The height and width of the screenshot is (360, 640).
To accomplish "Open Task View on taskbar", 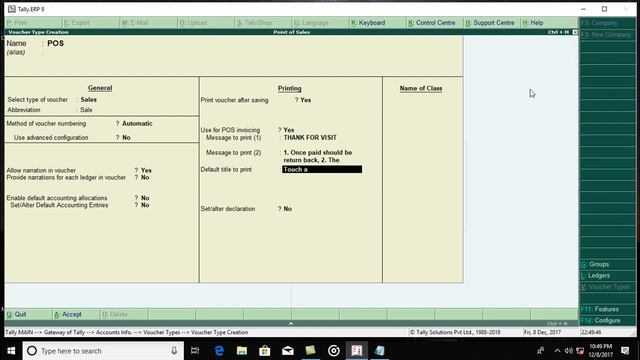I will tap(195, 351).
